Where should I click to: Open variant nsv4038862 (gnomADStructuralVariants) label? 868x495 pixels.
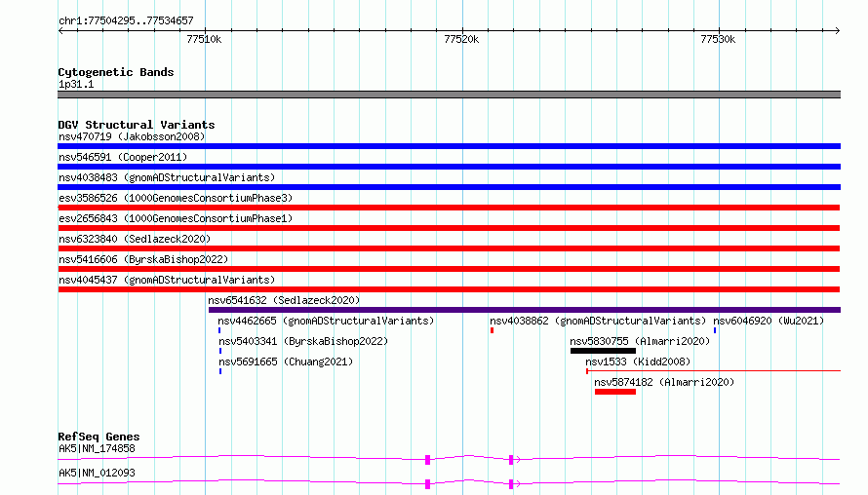[x=598, y=321]
